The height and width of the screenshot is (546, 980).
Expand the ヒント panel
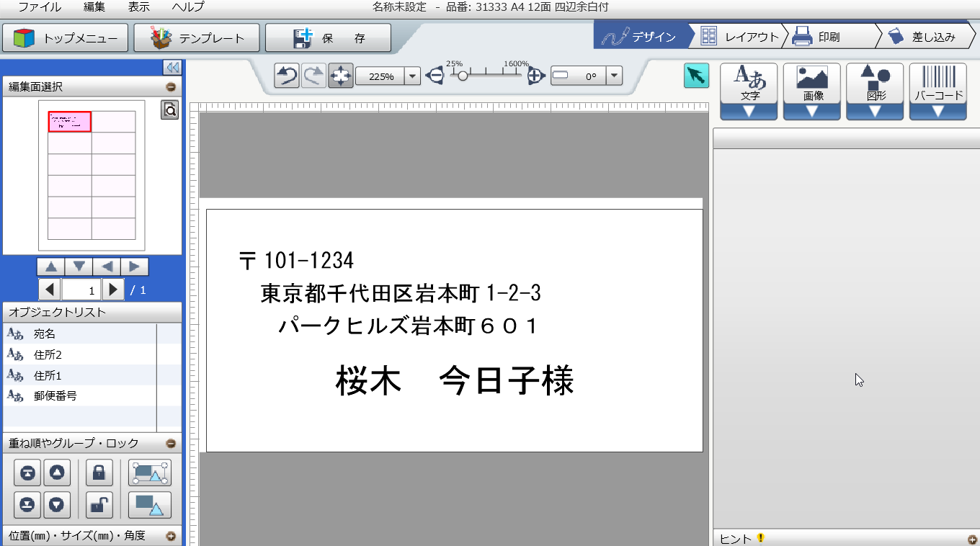coord(972,540)
